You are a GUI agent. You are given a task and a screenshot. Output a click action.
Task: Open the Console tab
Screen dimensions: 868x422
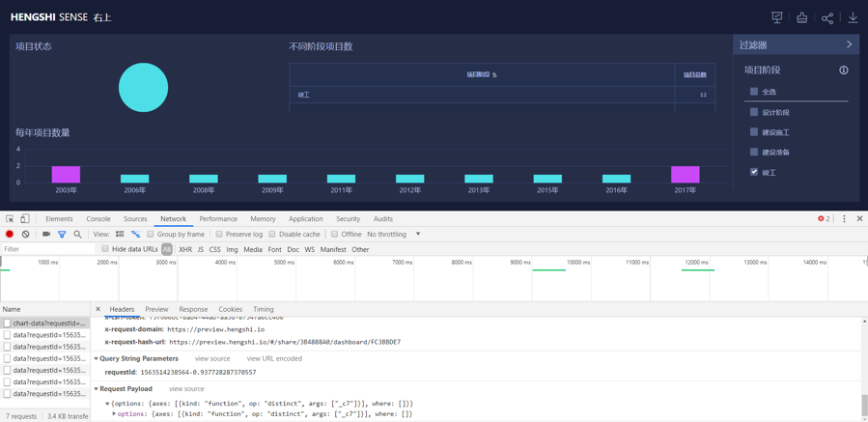tap(98, 219)
